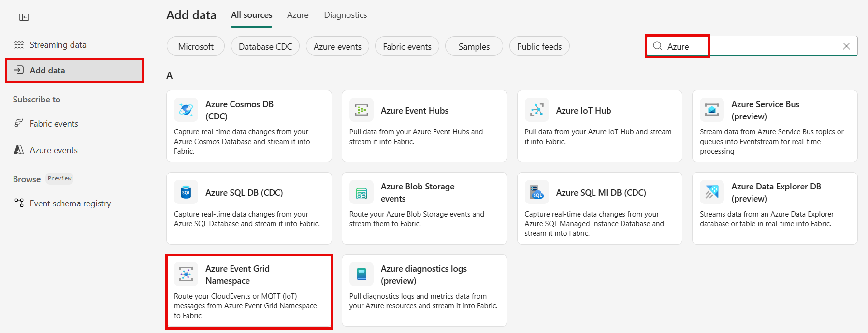Click the Azure Service Bus icon
Viewport: 868px width, 333px height.
(712, 110)
